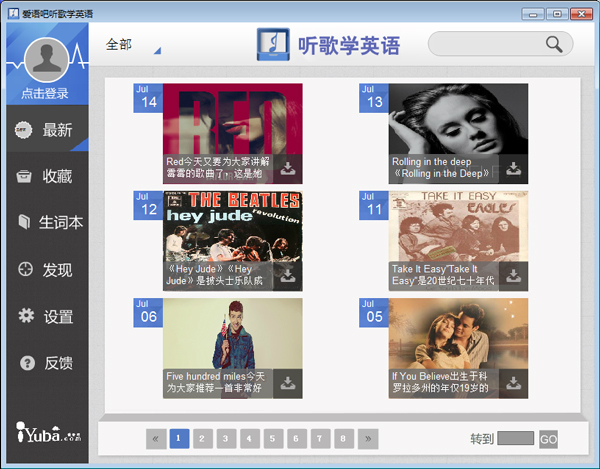This screenshot has width=600, height=469.
Task: Click the iYuba.com logo
Action: pos(48,432)
